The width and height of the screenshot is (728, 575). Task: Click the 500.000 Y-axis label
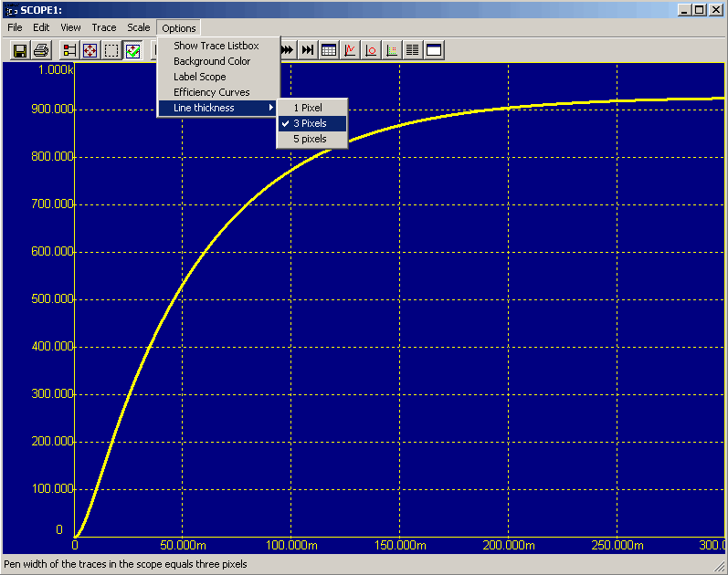52,298
